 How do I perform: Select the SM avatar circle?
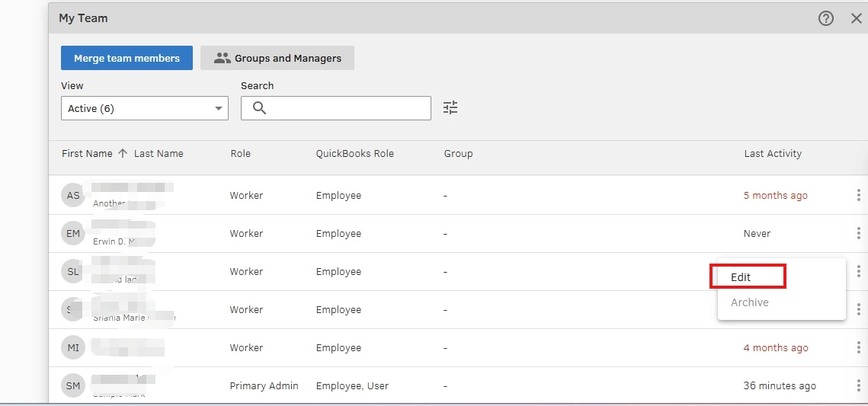coord(73,386)
